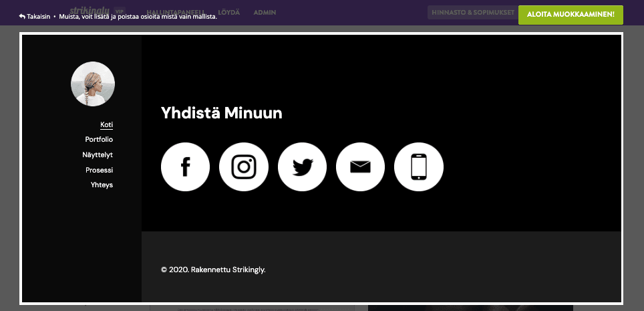Image resolution: width=644 pixels, height=311 pixels.
Task: Open Yhteys in sidebar navigation
Action: click(x=102, y=185)
